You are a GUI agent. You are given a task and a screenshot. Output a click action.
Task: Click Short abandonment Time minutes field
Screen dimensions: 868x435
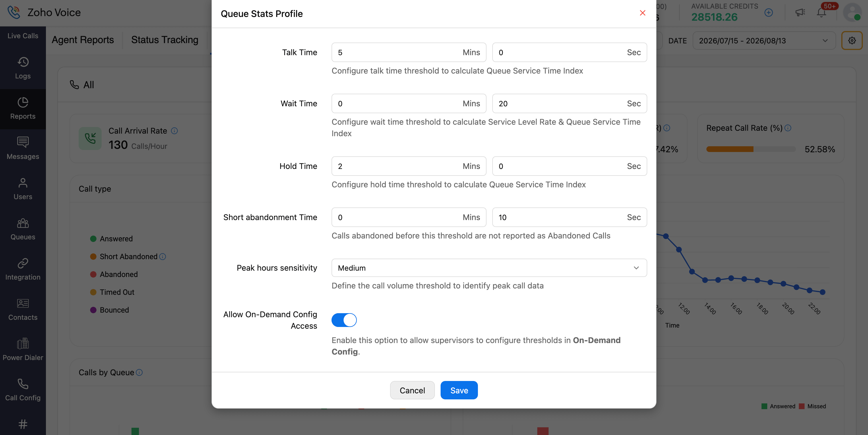[x=409, y=217]
